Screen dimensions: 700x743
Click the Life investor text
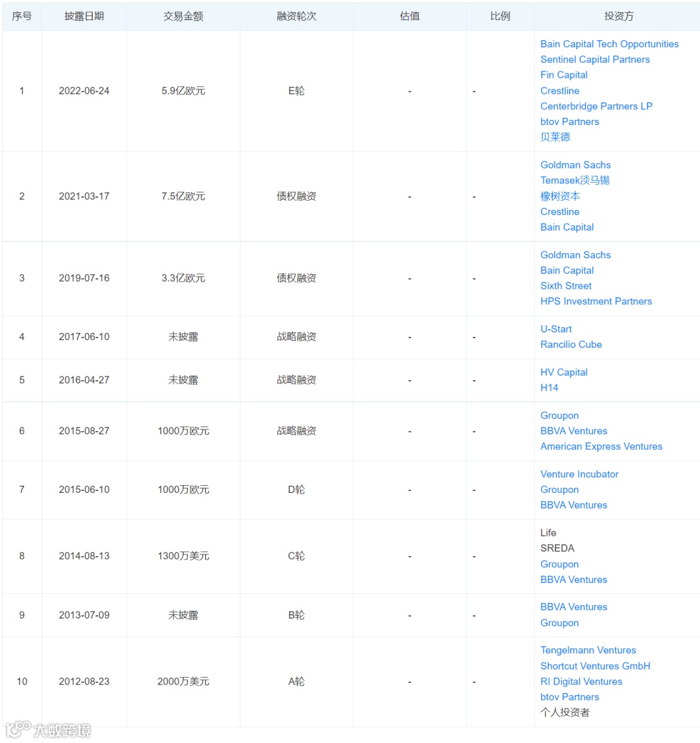coord(548,532)
